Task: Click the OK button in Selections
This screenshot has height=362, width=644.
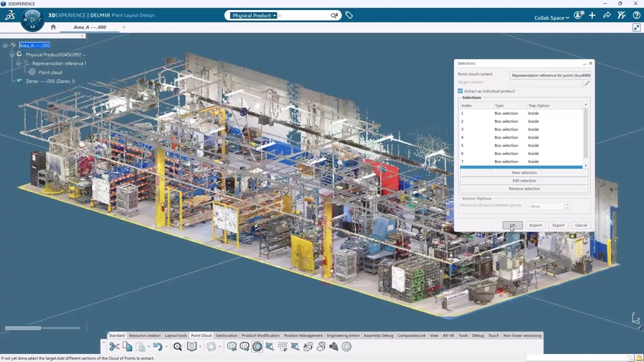Action: 513,225
